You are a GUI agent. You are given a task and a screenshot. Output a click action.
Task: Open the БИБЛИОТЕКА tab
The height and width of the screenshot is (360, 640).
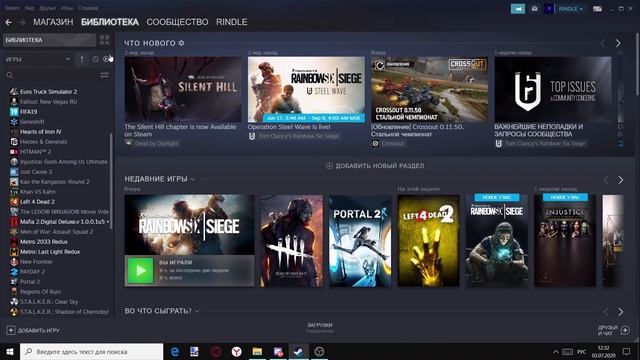(x=110, y=22)
